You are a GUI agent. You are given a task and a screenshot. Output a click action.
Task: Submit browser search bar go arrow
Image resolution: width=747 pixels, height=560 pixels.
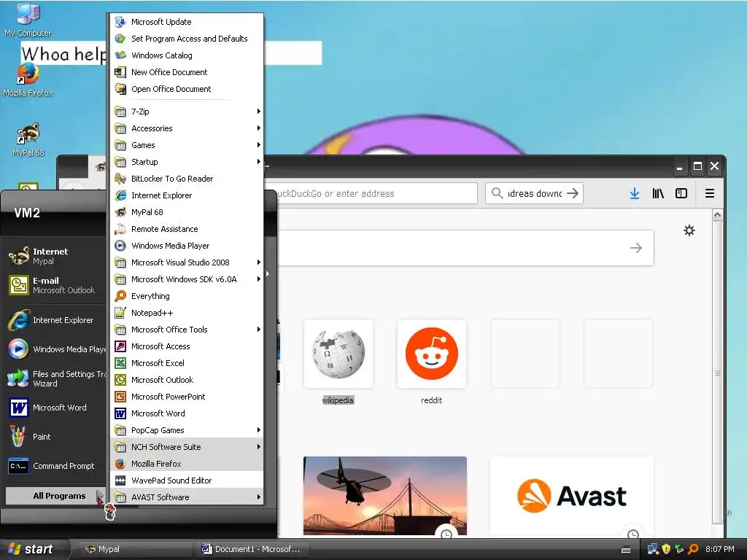(x=573, y=193)
